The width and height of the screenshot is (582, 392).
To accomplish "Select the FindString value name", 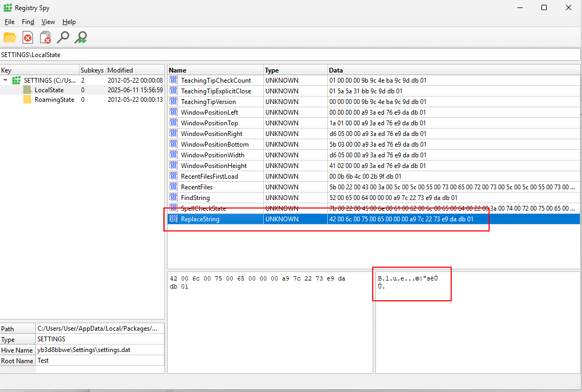I will tap(195, 198).
